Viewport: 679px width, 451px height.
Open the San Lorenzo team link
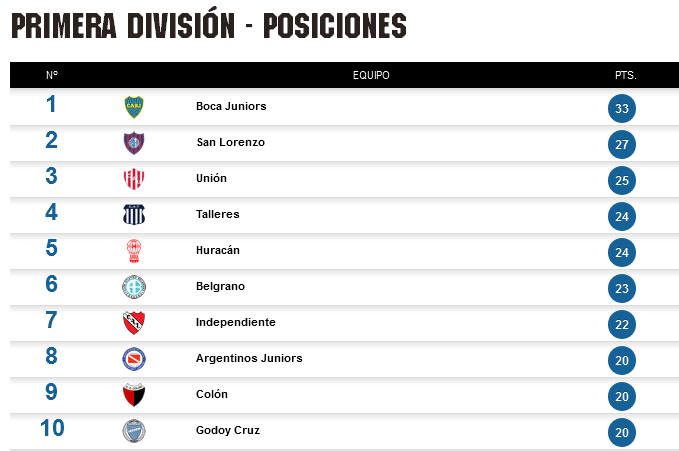pos(230,142)
